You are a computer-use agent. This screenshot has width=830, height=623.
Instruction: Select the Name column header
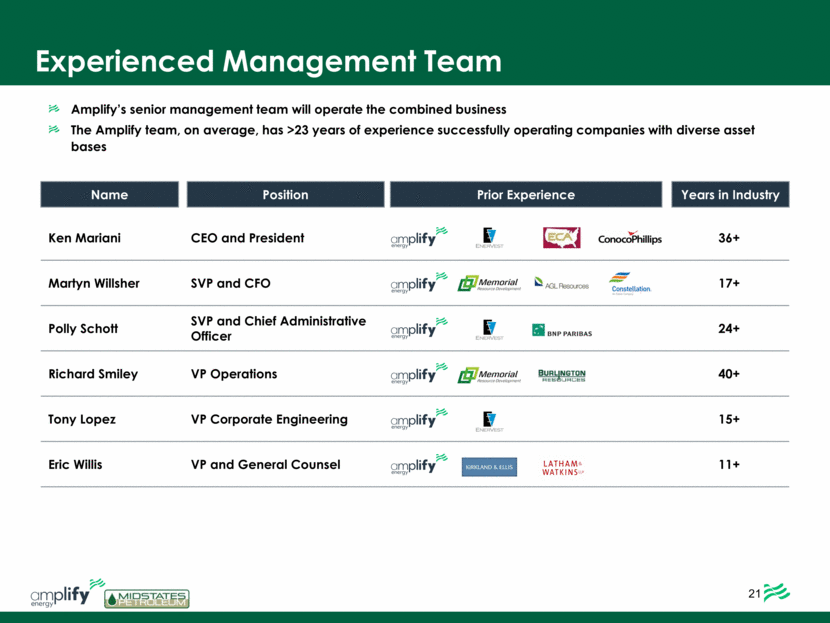point(110,194)
